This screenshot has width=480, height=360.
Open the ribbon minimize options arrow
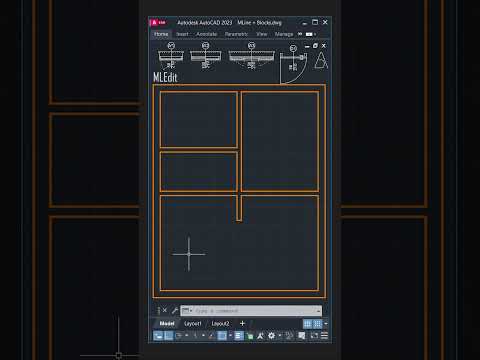(315, 34)
